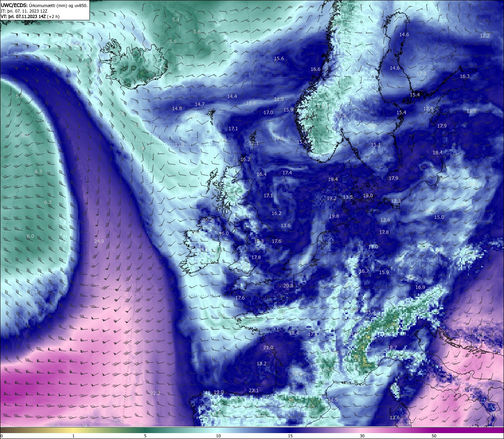Select the 24.9 value over the Atlantic
This screenshot has height=439, width=504.
99,241
